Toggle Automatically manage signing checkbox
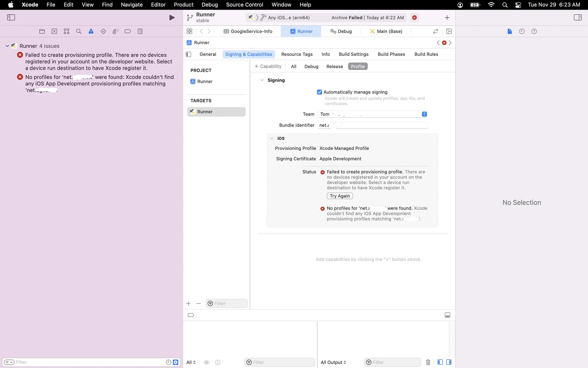Image resolution: width=588 pixels, height=368 pixels. tap(320, 92)
